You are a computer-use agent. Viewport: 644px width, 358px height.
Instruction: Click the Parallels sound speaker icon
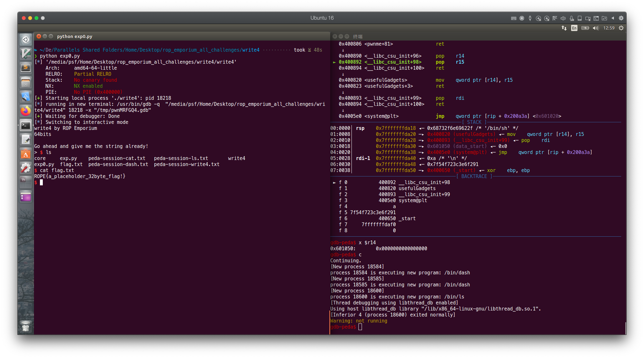click(563, 18)
